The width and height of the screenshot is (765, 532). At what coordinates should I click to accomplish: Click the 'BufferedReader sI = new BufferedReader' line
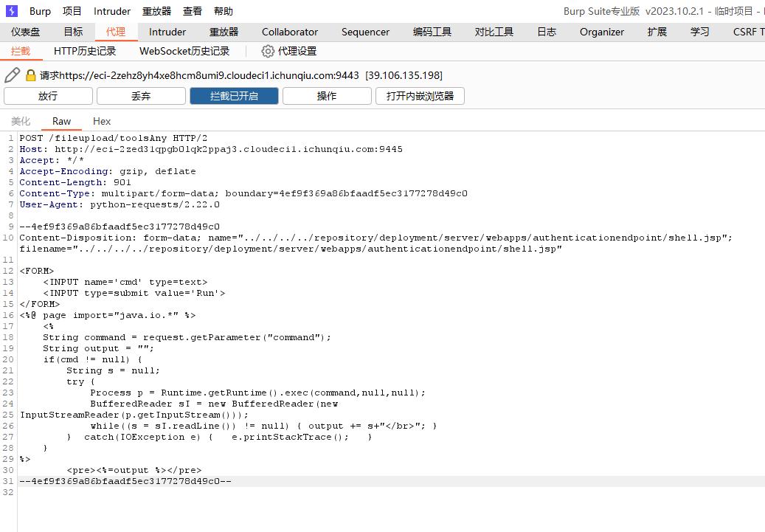pos(214,404)
